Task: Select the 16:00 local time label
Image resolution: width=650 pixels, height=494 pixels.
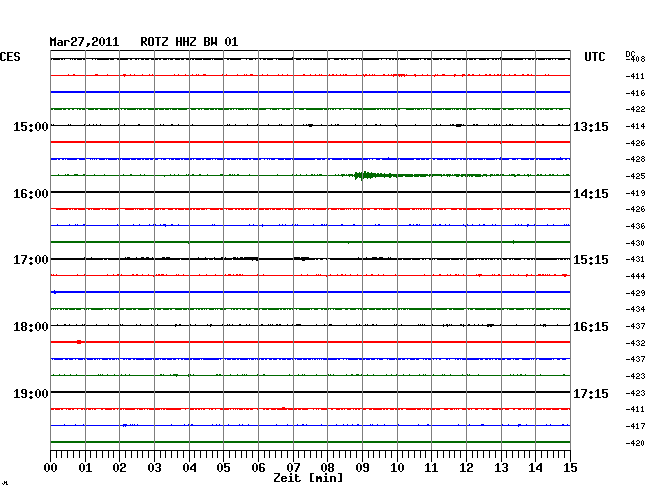Action: coord(31,194)
